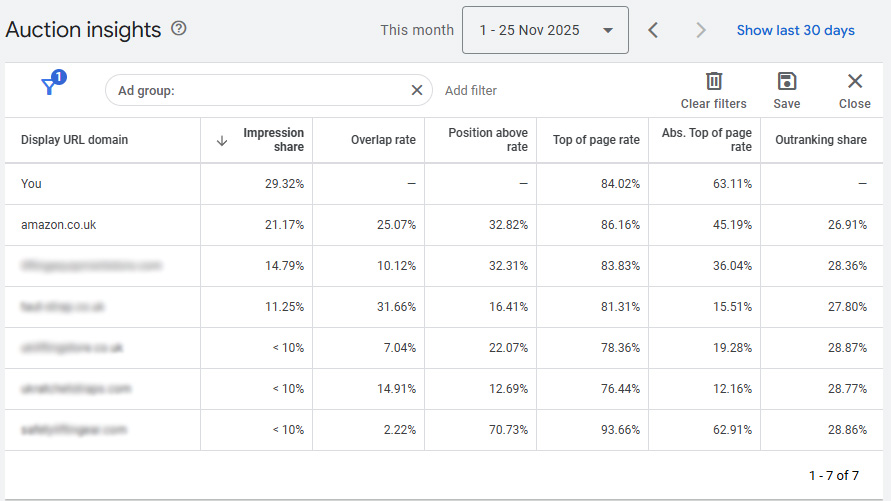
Task: Click Show last 30 days link
Action: click(795, 30)
